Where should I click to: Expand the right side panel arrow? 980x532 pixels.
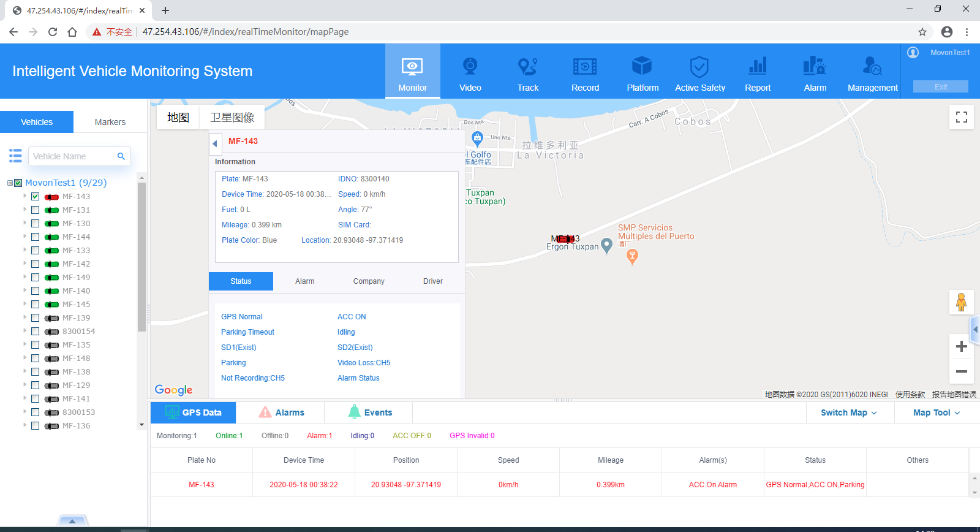pyautogui.click(x=975, y=330)
